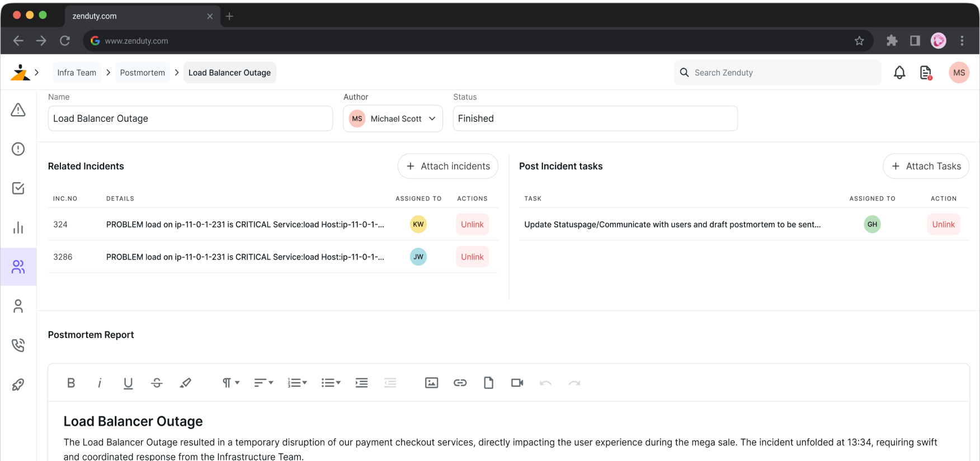980x461 pixels.
Task: Click the Attach incidents button
Action: (447, 166)
